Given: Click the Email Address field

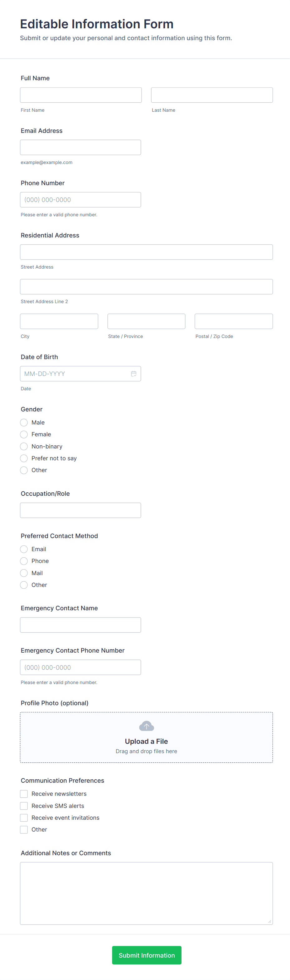Looking at the screenshot, I should pyautogui.click(x=80, y=147).
